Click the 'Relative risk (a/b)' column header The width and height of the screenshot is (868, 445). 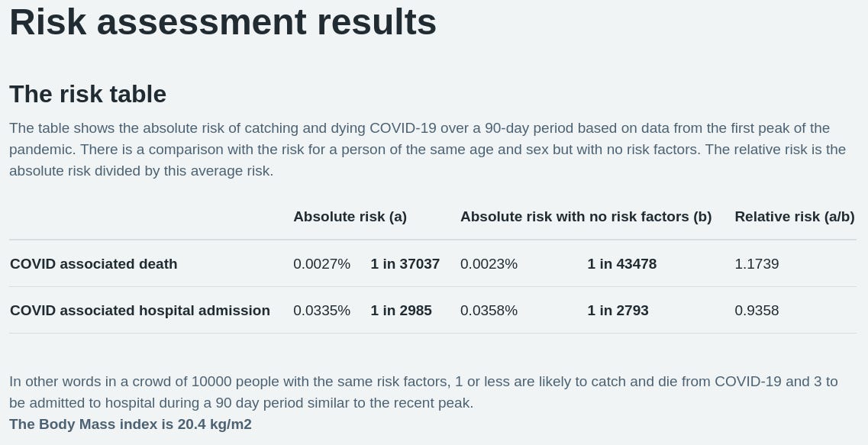click(x=795, y=217)
